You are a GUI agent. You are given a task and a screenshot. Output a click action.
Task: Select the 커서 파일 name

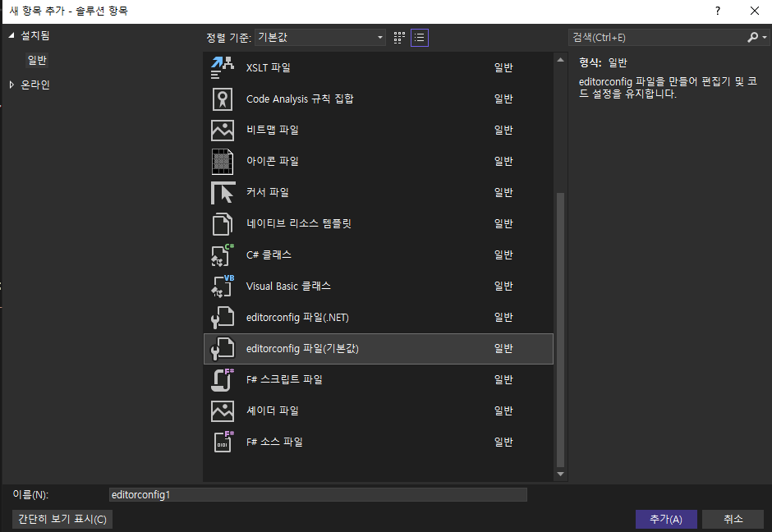click(268, 192)
